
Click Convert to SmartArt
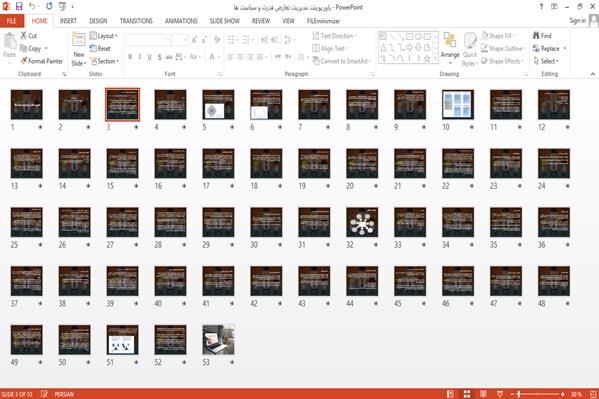(x=342, y=61)
